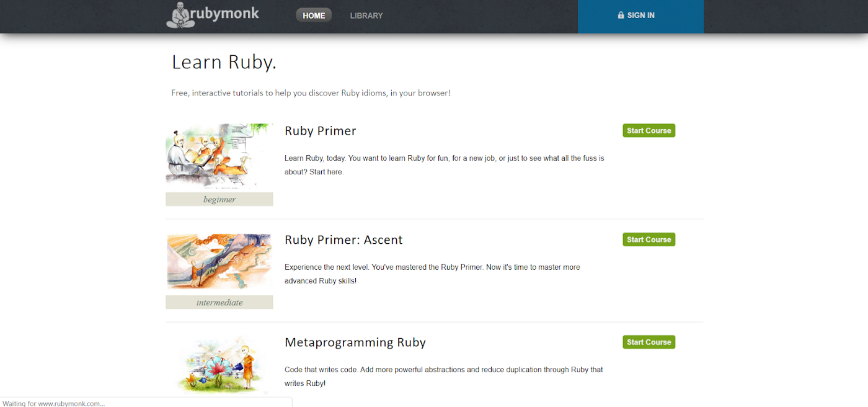Click the Ruby Primer description text
The image size is (868, 407).
(x=444, y=165)
